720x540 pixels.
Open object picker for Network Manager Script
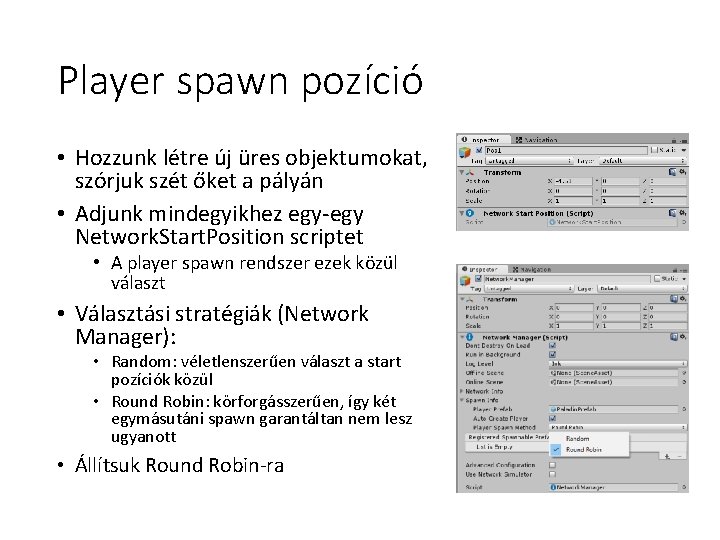[684, 487]
